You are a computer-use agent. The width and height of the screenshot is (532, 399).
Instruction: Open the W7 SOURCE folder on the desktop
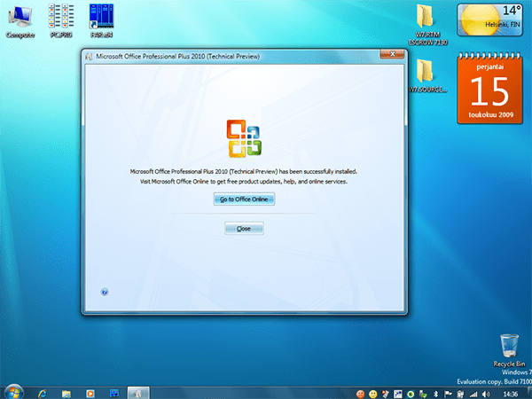(x=427, y=75)
